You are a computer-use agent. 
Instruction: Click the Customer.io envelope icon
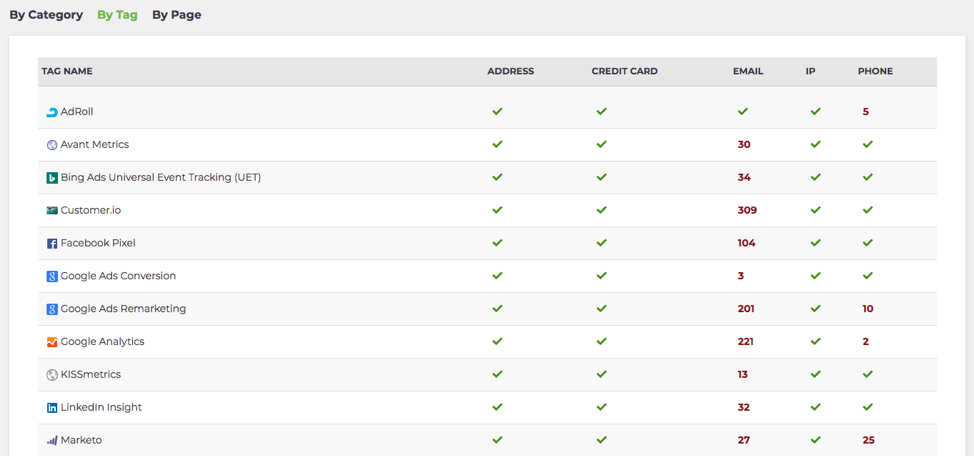pyautogui.click(x=52, y=211)
